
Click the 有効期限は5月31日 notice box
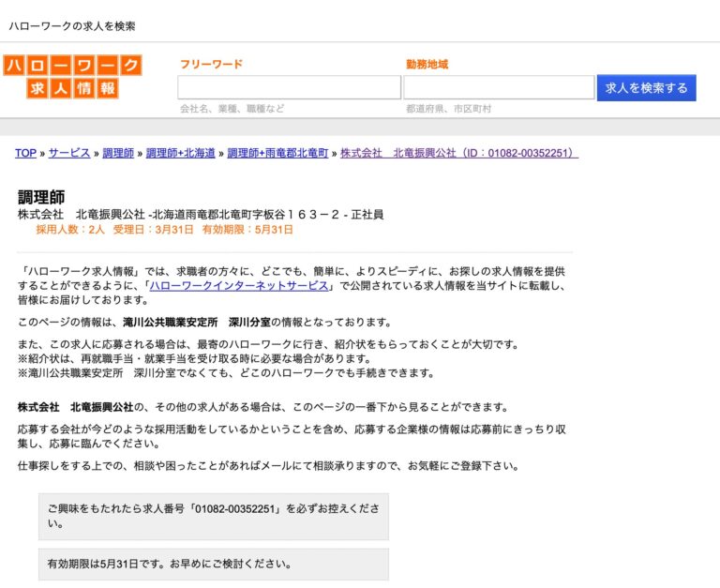[x=214, y=565]
